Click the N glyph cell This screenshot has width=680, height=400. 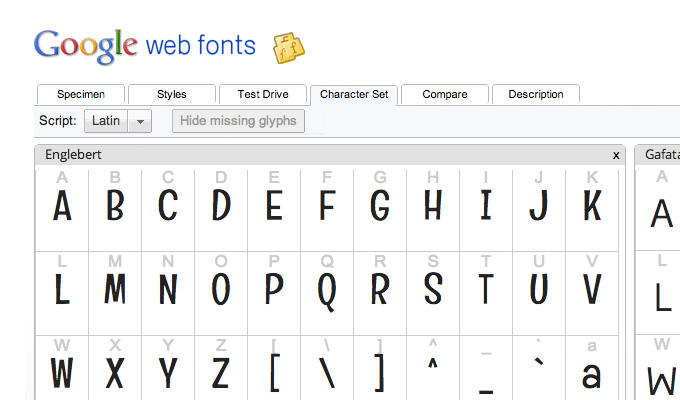point(168,294)
